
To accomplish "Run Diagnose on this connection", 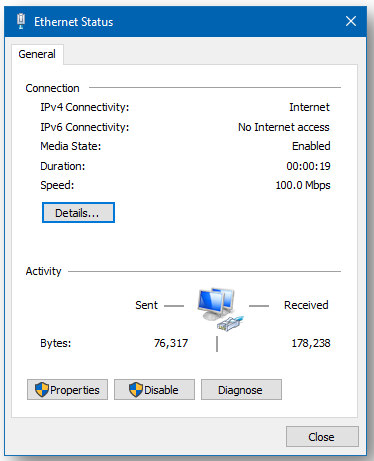I will pos(241,389).
